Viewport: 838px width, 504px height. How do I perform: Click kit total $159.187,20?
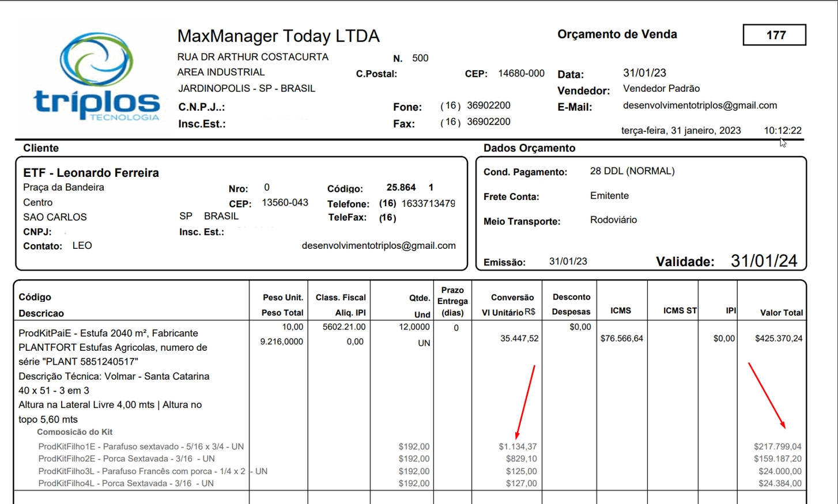point(777,459)
